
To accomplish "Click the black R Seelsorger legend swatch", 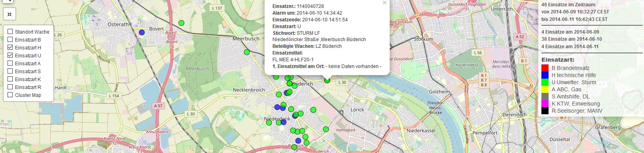I will pyautogui.click(x=545, y=111).
